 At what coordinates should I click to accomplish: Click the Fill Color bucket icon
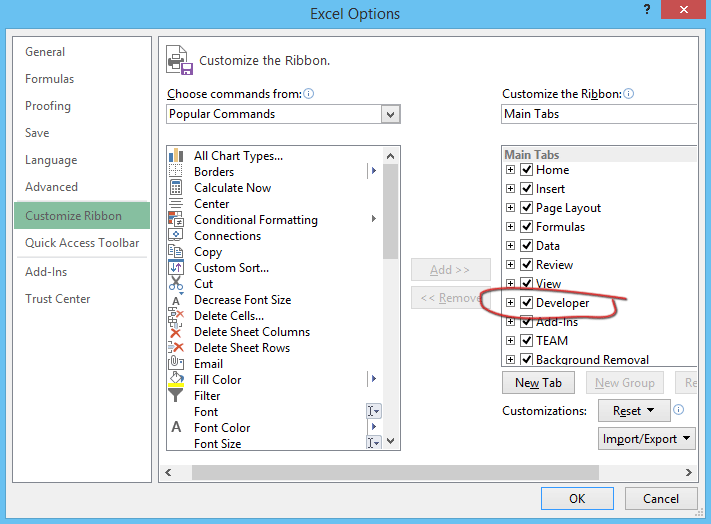pos(176,379)
